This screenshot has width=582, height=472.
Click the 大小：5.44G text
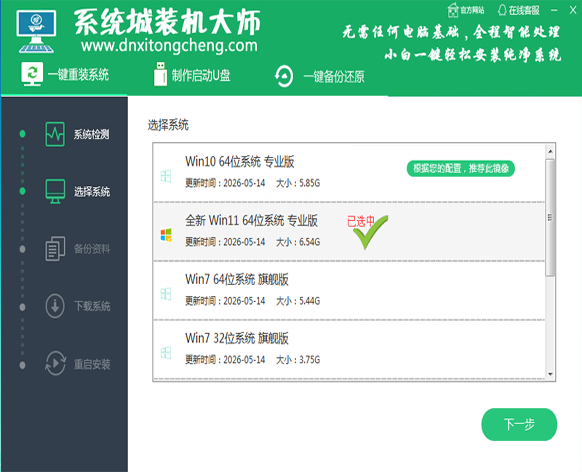pyautogui.click(x=298, y=301)
